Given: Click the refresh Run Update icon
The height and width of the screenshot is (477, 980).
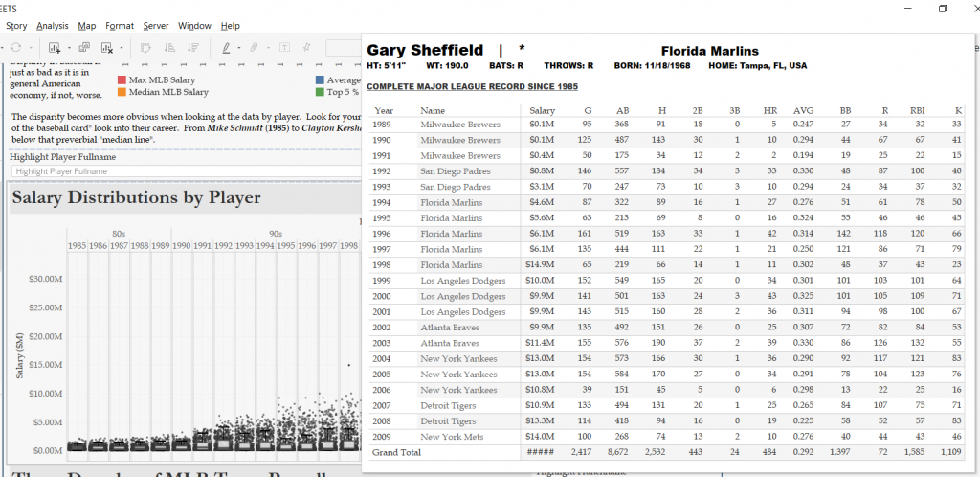Looking at the screenshot, I should click(x=16, y=48).
